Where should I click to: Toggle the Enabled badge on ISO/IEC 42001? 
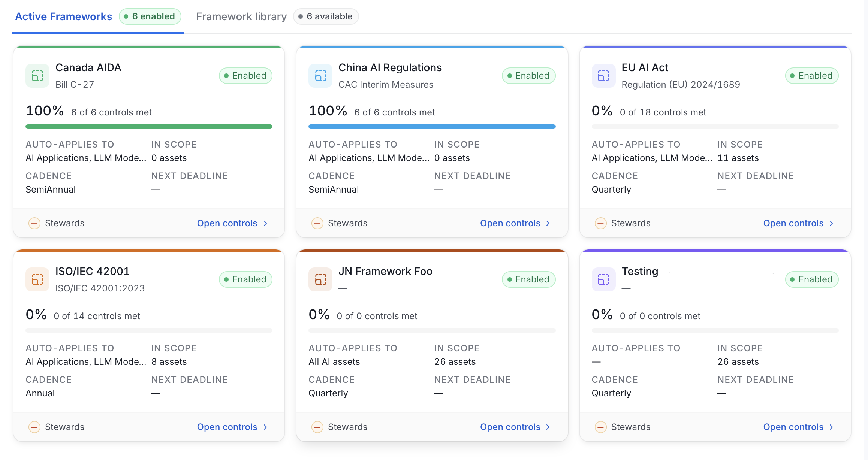coord(245,279)
